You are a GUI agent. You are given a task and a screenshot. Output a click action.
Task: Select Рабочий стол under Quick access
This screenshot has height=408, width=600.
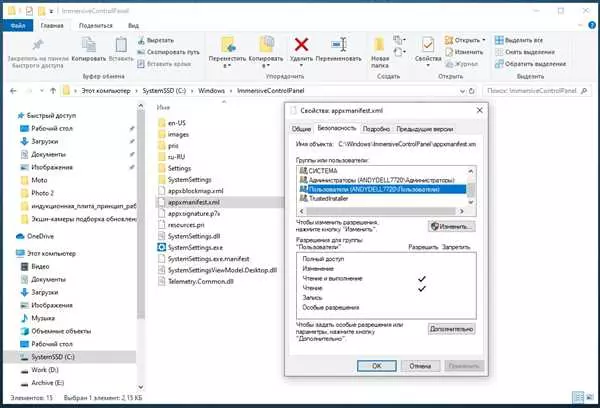52,128
